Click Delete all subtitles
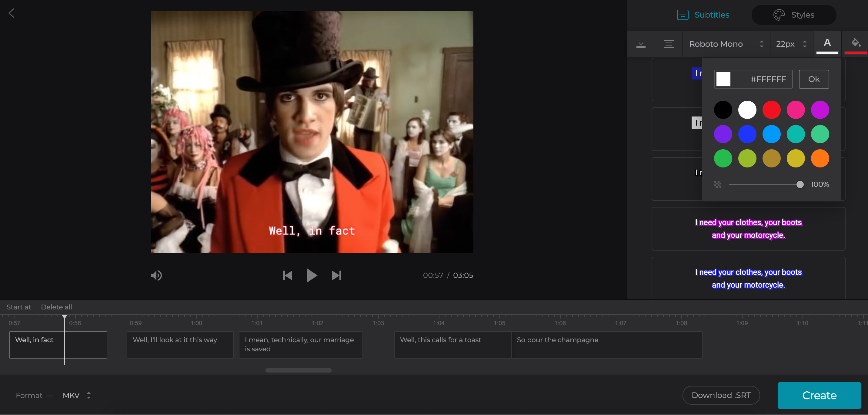The width and height of the screenshot is (868, 415). 57,307
